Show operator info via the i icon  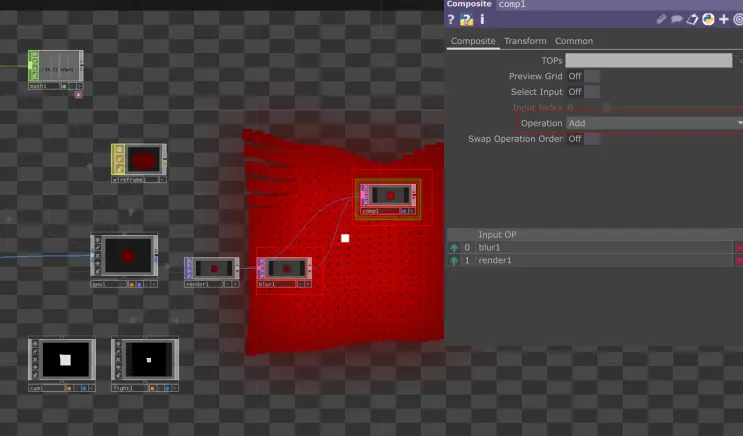482,19
